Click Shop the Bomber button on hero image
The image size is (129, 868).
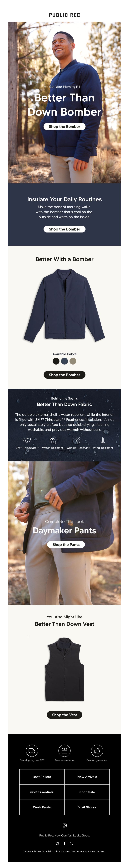point(64,126)
